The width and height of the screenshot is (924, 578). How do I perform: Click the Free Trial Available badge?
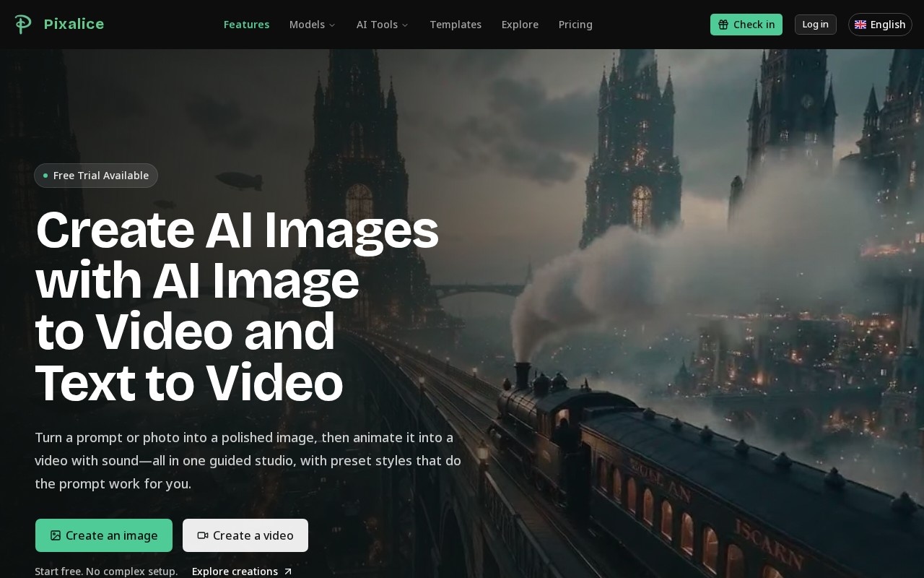pyautogui.click(x=96, y=176)
